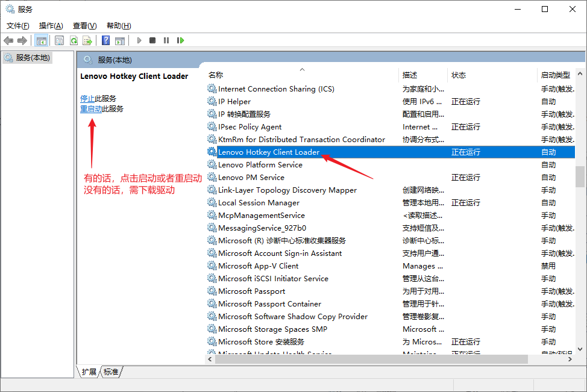Toggle the show/hide action pane icon
This screenshot has height=392, width=587.
[120, 40]
